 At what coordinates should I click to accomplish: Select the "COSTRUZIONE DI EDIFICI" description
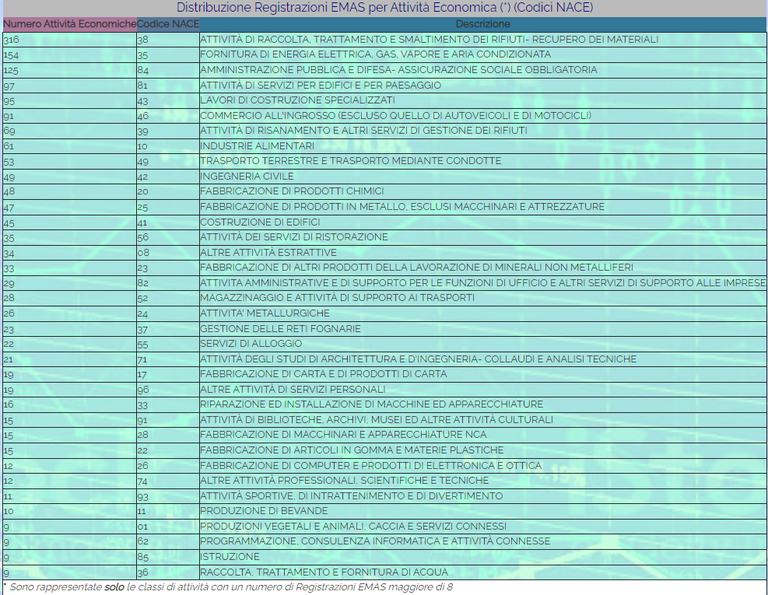pyautogui.click(x=260, y=222)
